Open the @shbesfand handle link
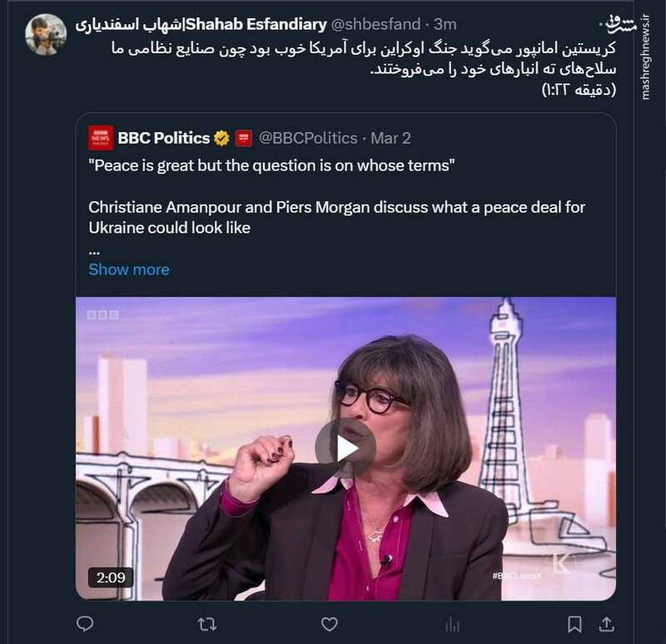The image size is (666, 644). [375, 25]
